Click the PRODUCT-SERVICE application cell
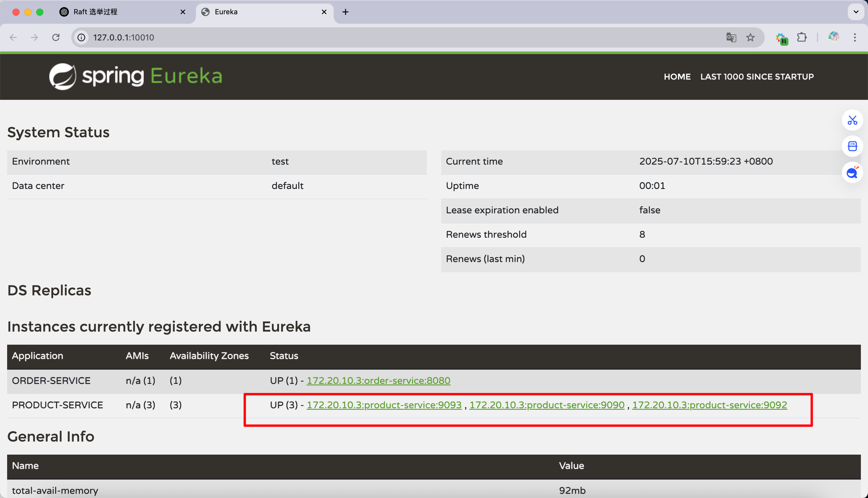The width and height of the screenshot is (868, 498). click(57, 405)
